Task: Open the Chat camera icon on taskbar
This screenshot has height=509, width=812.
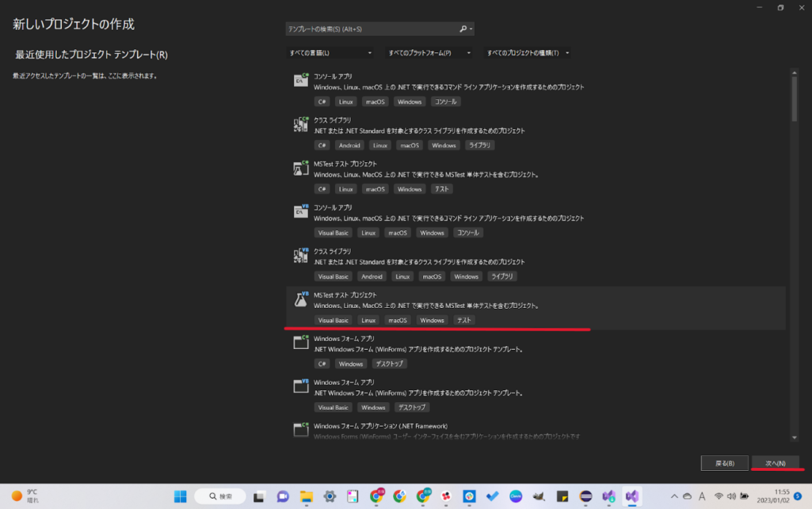Action: point(283,496)
